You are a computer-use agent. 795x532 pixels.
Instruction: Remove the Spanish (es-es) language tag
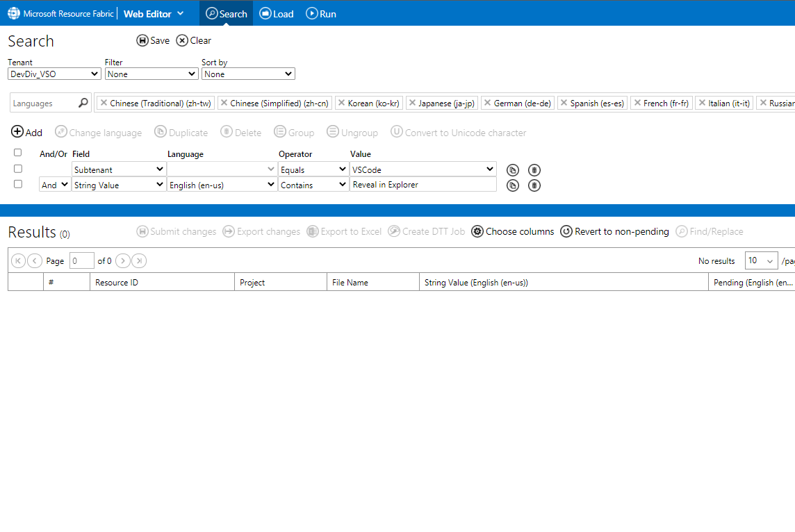click(x=564, y=103)
